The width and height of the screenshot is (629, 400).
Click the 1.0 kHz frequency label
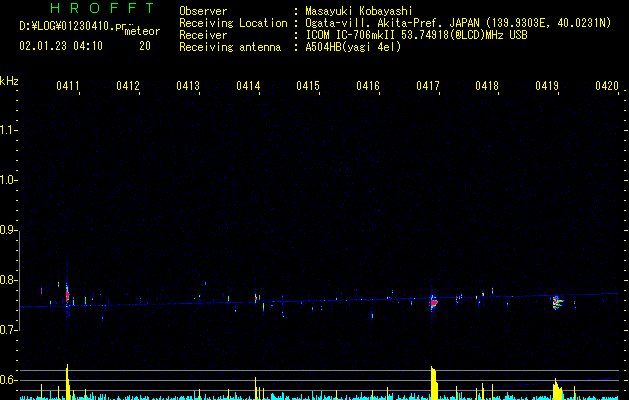point(8,180)
